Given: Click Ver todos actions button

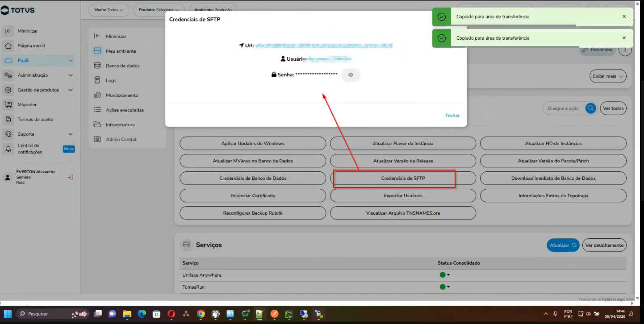Looking at the screenshot, I should coord(613,108).
